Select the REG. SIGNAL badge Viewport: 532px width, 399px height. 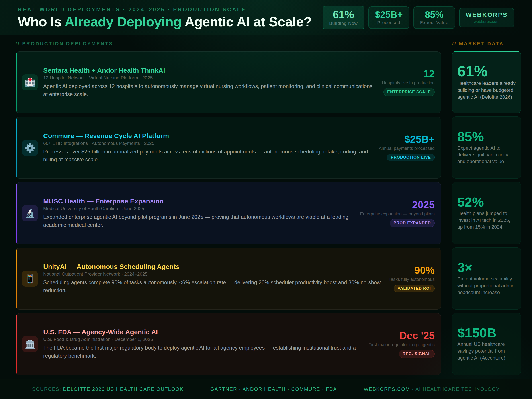pos(417,354)
